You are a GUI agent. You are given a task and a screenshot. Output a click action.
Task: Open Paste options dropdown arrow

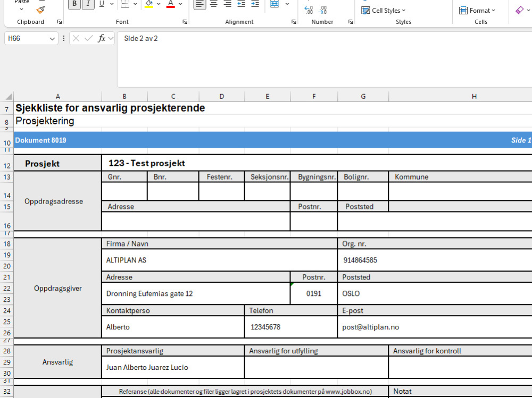click(21, 9)
